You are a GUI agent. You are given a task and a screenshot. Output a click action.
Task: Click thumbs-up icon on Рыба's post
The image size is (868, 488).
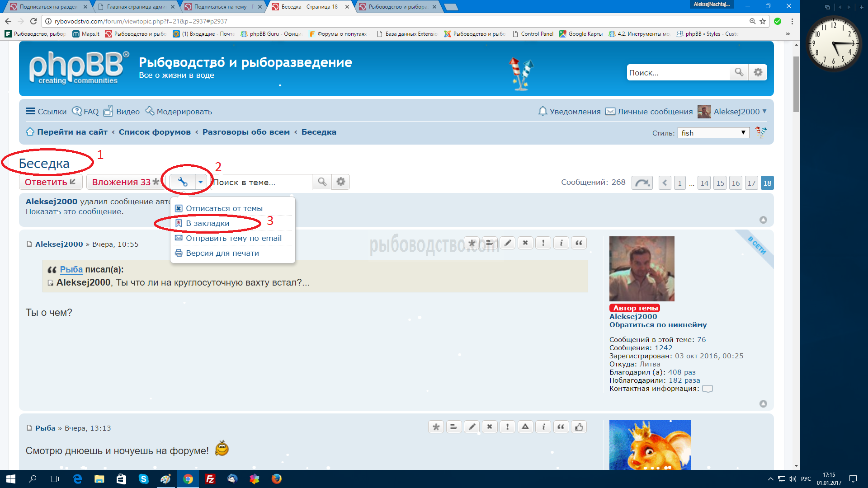click(579, 427)
